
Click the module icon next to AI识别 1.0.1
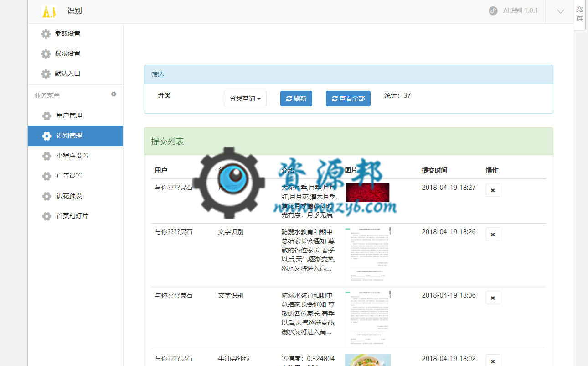point(493,10)
